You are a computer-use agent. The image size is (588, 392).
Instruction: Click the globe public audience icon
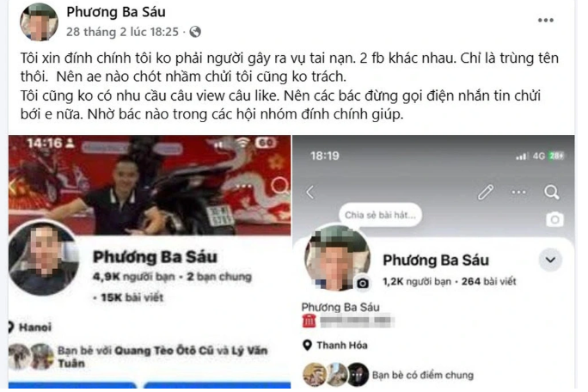click(x=195, y=33)
